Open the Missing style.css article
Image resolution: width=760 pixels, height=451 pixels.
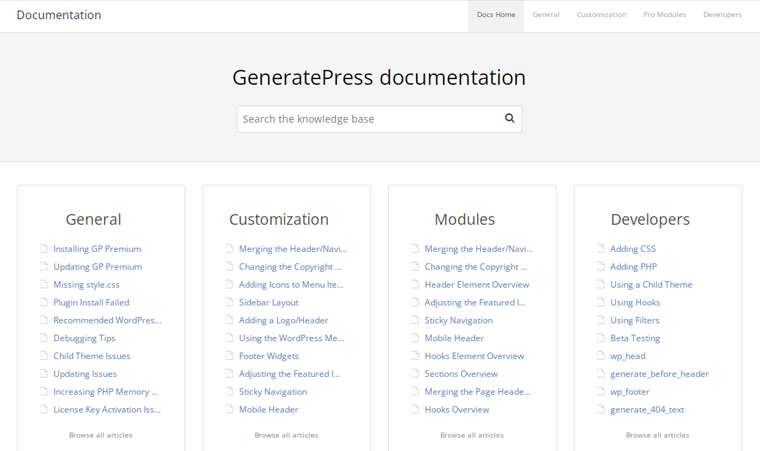pyautogui.click(x=86, y=285)
